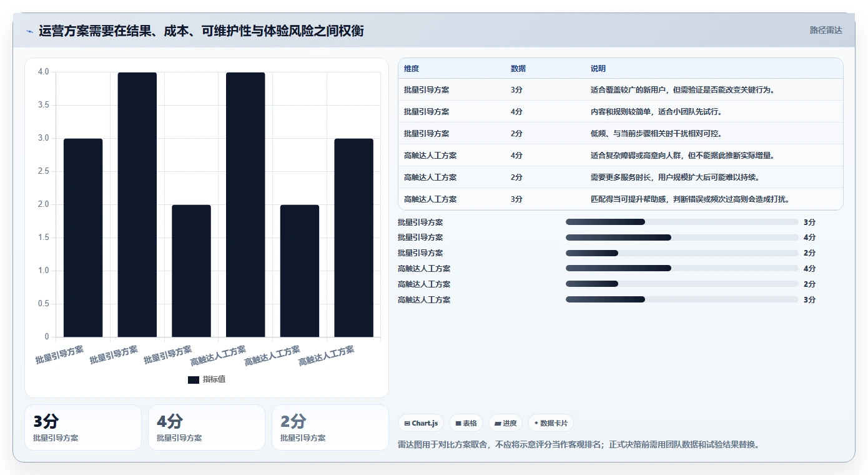The height and width of the screenshot is (475, 868).
Task: Click 批量引导方案 in the 内容和规则较简单 table row
Action: pos(427,112)
